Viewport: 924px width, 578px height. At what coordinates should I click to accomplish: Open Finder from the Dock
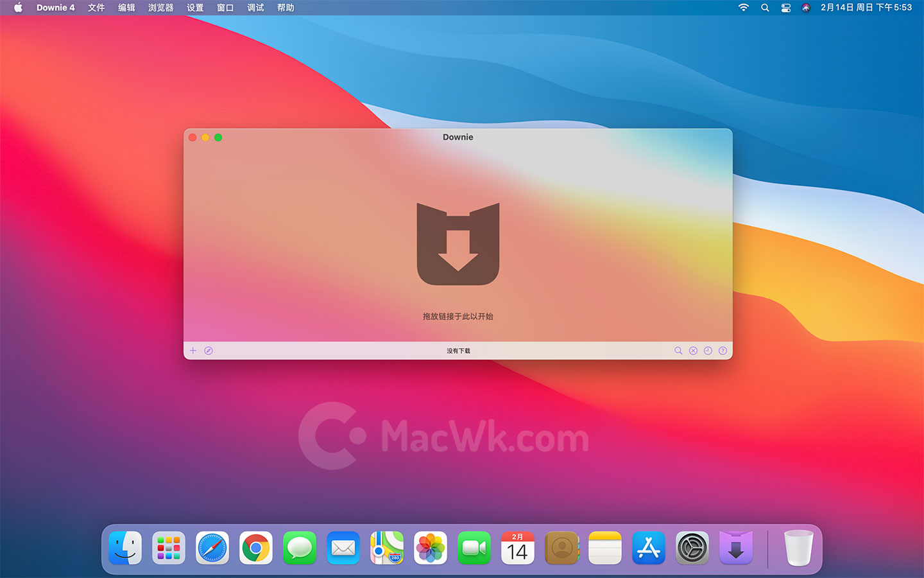[x=125, y=548]
